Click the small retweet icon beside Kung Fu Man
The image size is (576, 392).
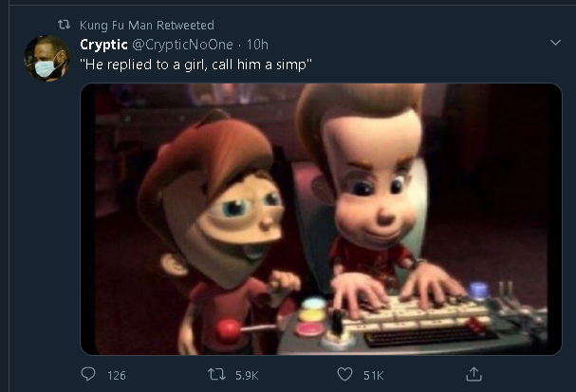point(64,25)
